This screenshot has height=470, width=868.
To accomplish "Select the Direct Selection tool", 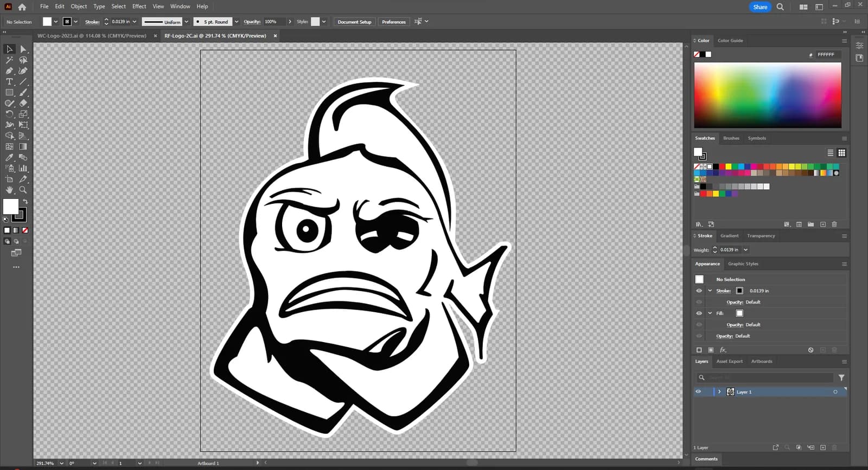I will pos(23,49).
